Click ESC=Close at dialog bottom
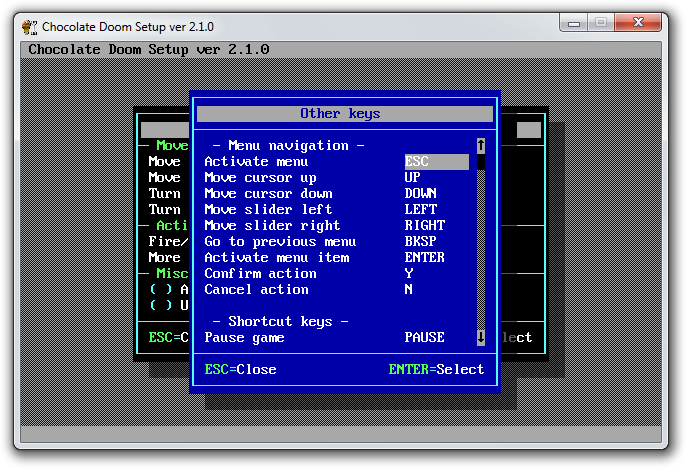Image resolution: width=687 pixels, height=469 pixels. tap(241, 369)
